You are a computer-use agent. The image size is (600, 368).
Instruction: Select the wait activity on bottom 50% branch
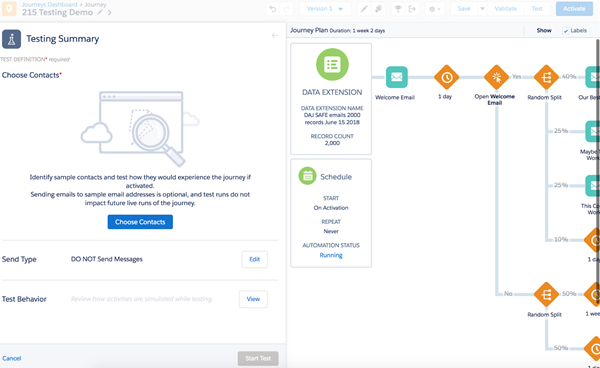[x=592, y=348]
